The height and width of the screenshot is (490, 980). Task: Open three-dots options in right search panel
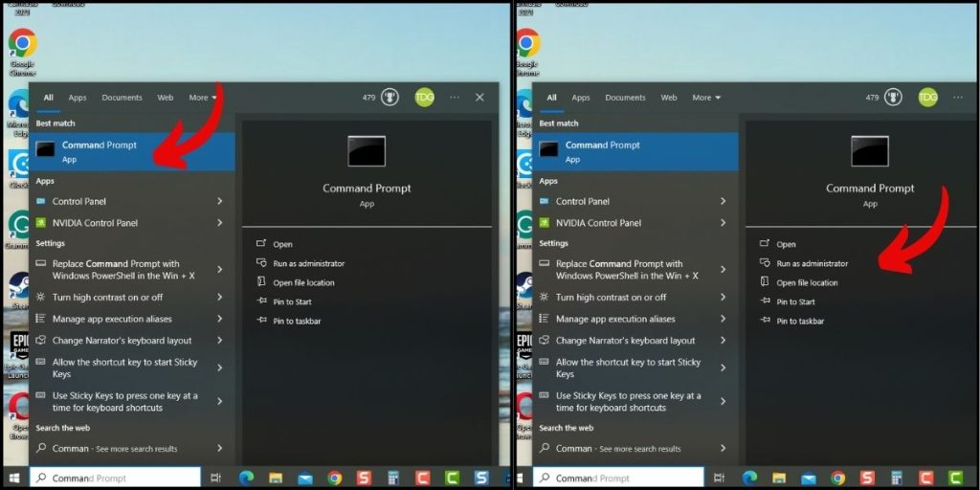pos(957,98)
